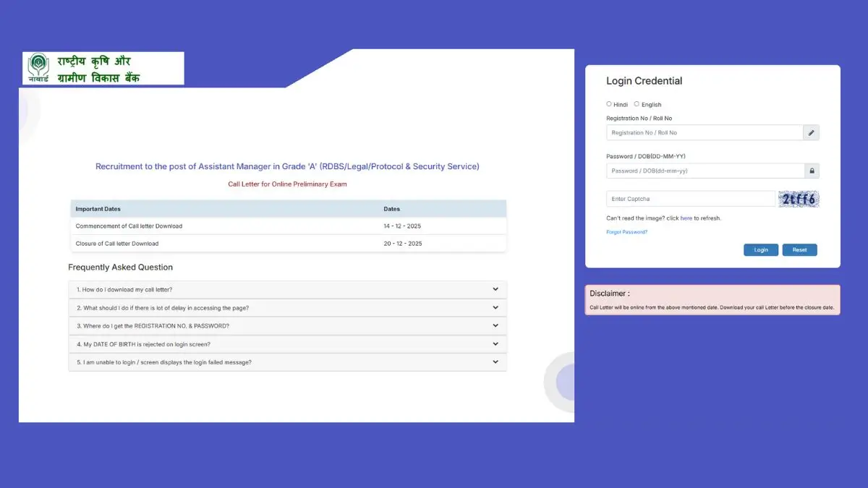Expand "How do I download my call letter?"
Viewport: 868px width, 488px height.
(287, 290)
